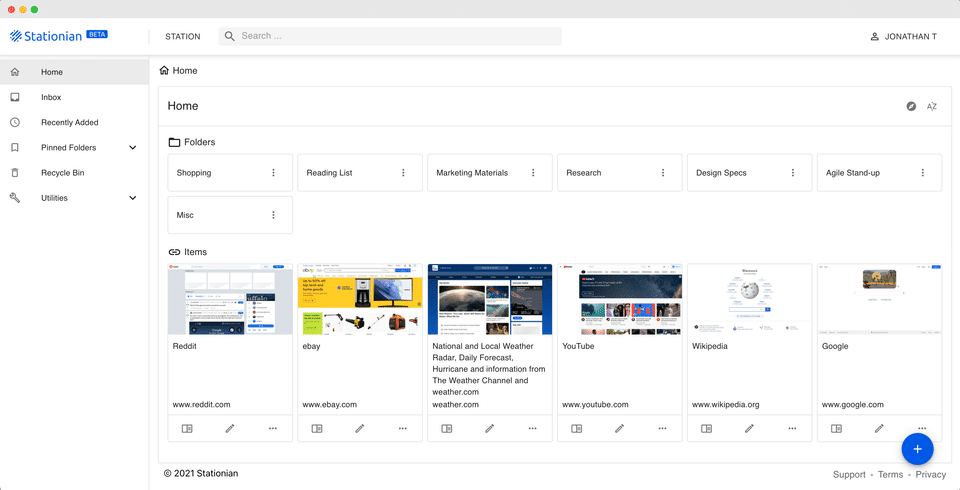Click the compass explore icon in Home header
Viewport: 960px width, 490px height.
tap(912, 106)
